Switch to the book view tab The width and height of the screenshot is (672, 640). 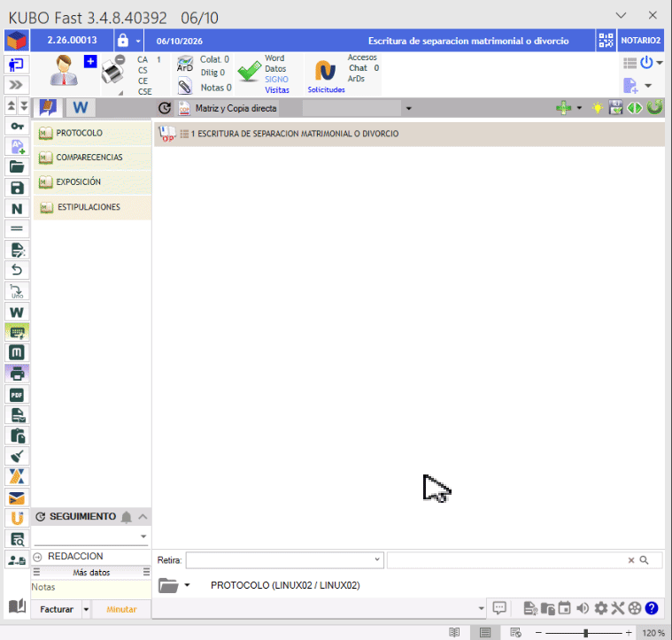point(48,107)
